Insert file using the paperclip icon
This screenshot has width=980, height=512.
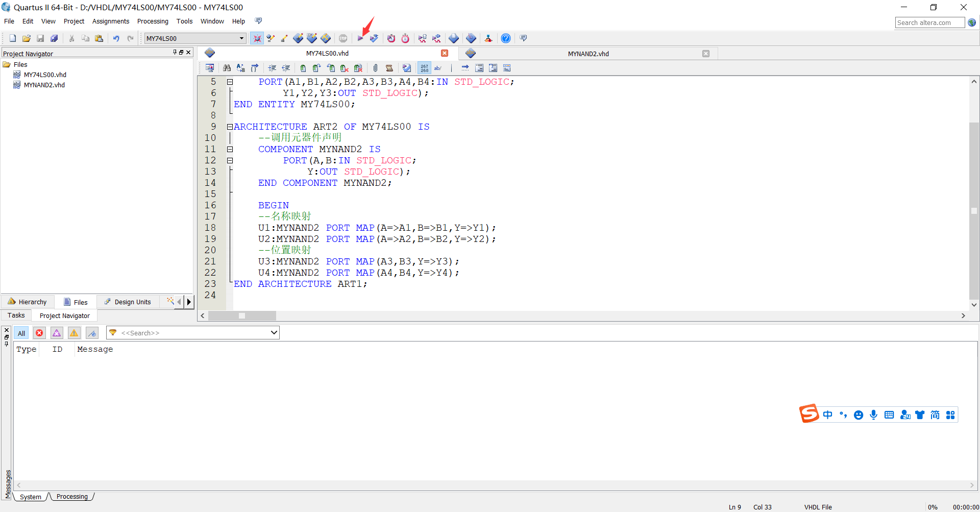tap(376, 68)
